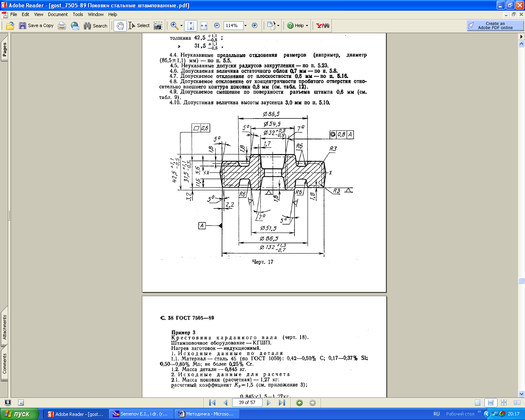The image size is (525, 420).
Task: Switch to Facing pages layout
Action: (516, 403)
